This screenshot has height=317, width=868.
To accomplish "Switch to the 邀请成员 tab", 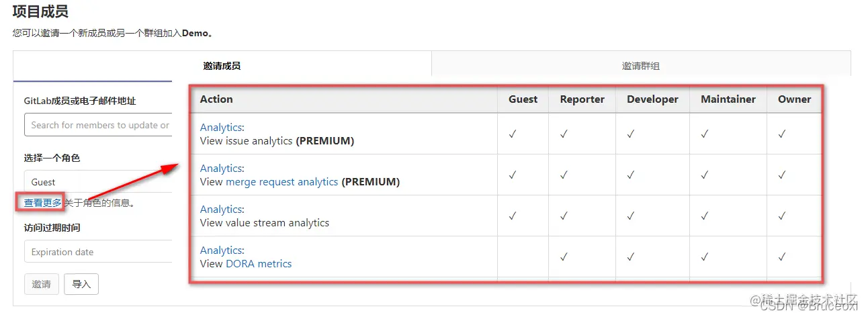I will point(222,66).
